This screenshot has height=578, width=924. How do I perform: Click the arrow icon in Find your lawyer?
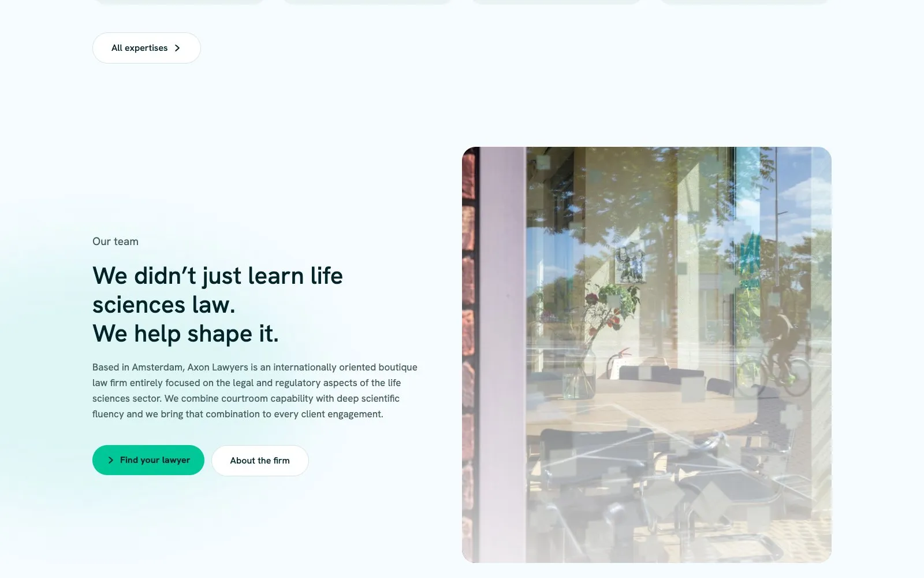110,460
